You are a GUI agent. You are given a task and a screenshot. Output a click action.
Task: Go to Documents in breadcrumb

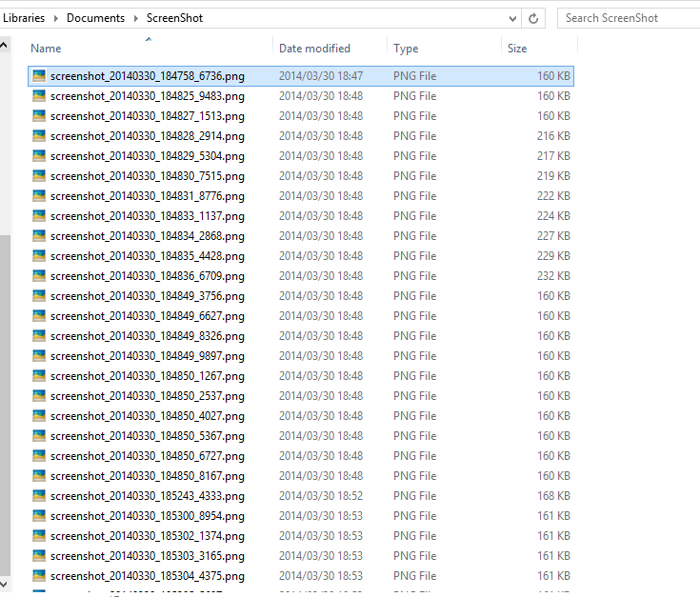point(95,18)
